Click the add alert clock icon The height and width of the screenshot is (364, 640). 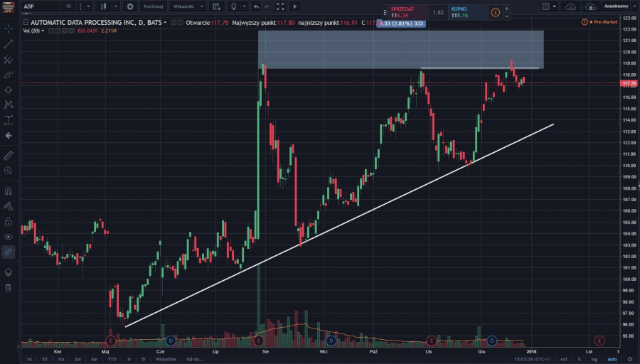point(215,6)
